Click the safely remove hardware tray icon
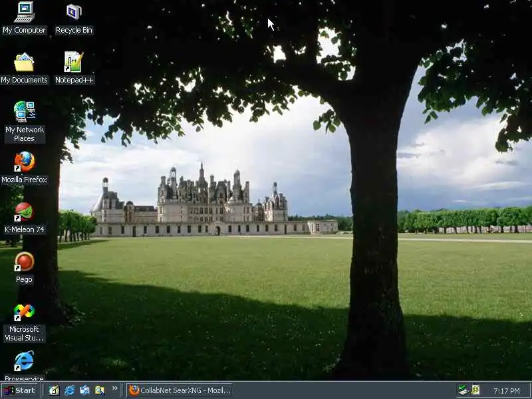532x399 pixels. click(x=463, y=390)
